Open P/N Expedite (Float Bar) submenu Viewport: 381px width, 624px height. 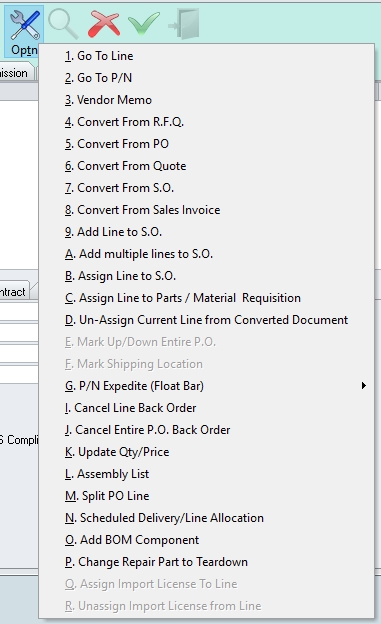[206, 386]
